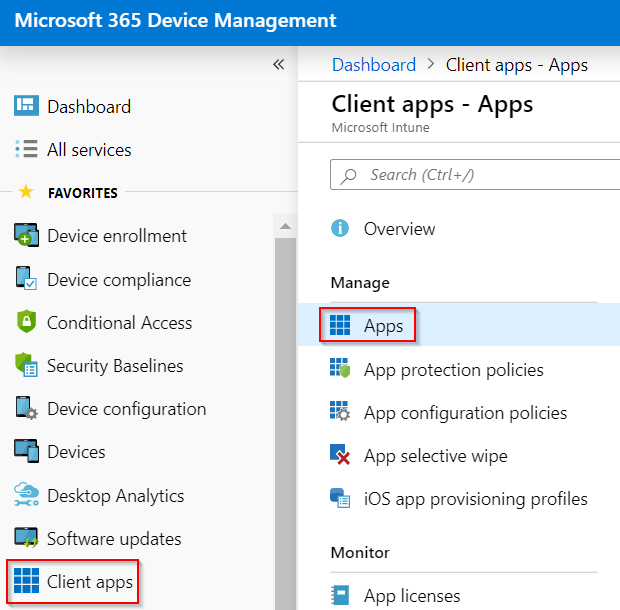This screenshot has height=610, width=620.
Task: Click the Overview info icon
Action: coord(340,228)
